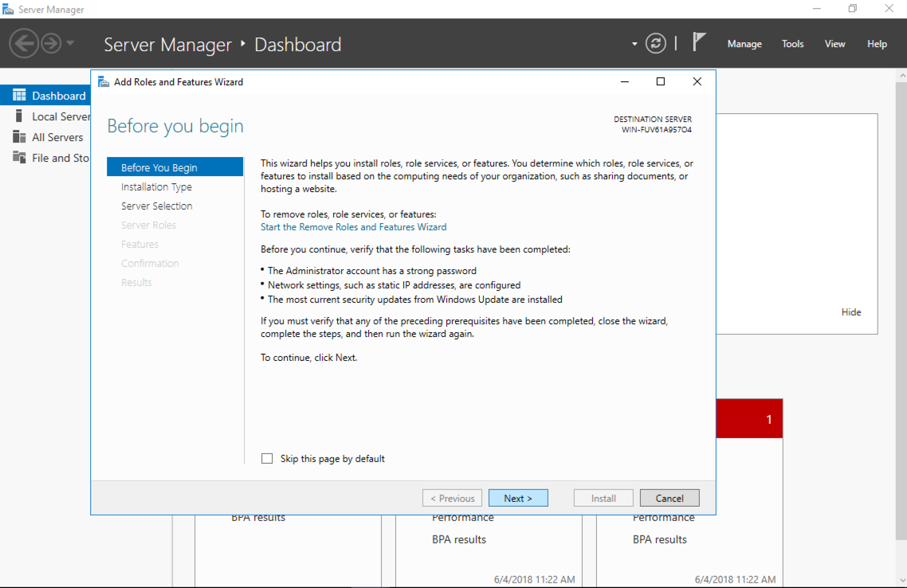The width and height of the screenshot is (907, 588).
Task: Click the Dashboard breadcrumb title in header
Action: pyautogui.click(x=298, y=45)
